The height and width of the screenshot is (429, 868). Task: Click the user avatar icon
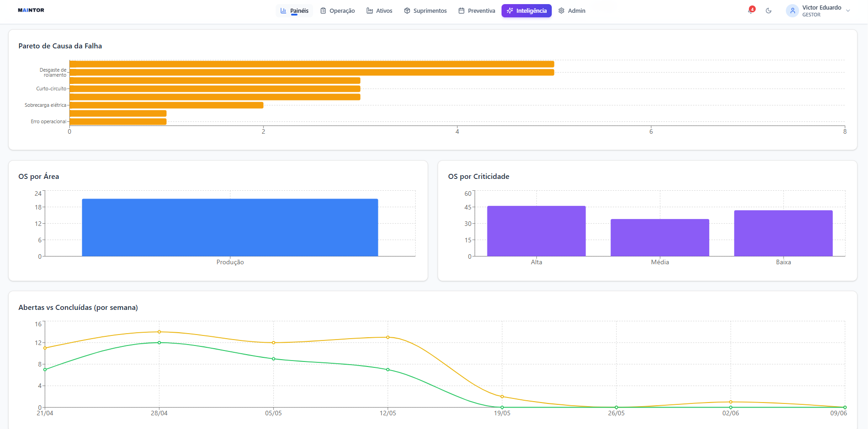pyautogui.click(x=793, y=10)
